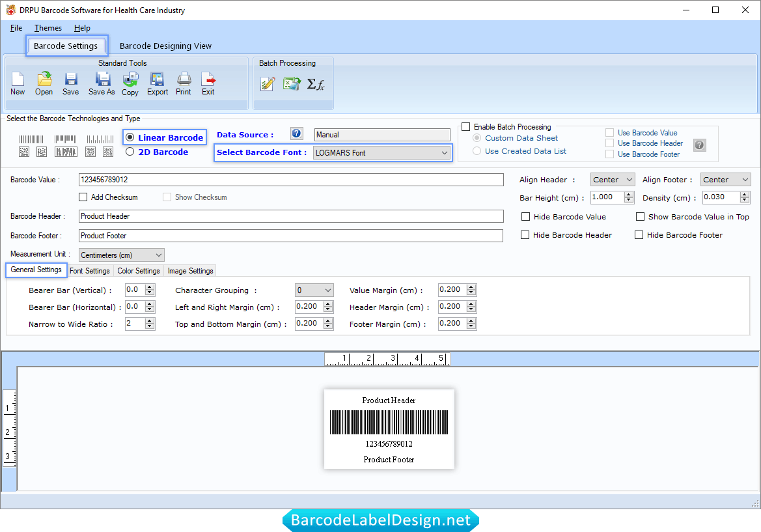Open the Measurement Unit dropdown
Image resolution: width=761 pixels, height=532 pixels.
pyautogui.click(x=121, y=255)
